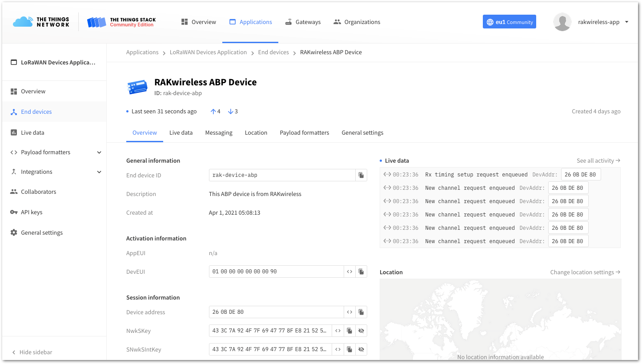This screenshot has height=364, width=642.
Task: Click the DevEUI value field
Action: tap(277, 272)
